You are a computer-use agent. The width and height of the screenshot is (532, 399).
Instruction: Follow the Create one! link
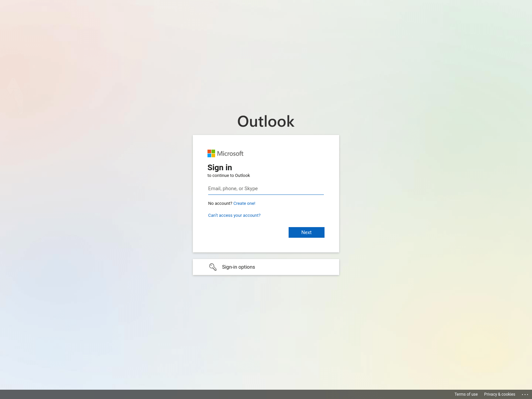(244, 203)
